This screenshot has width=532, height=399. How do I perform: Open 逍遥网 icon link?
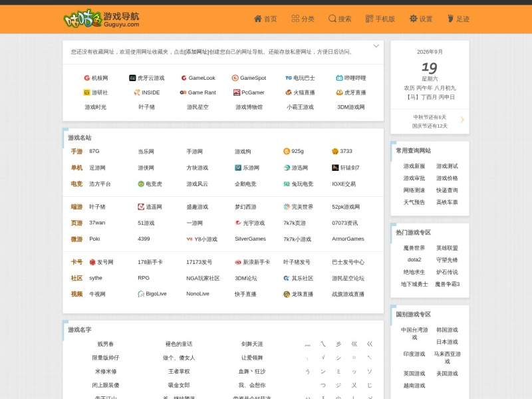point(150,207)
